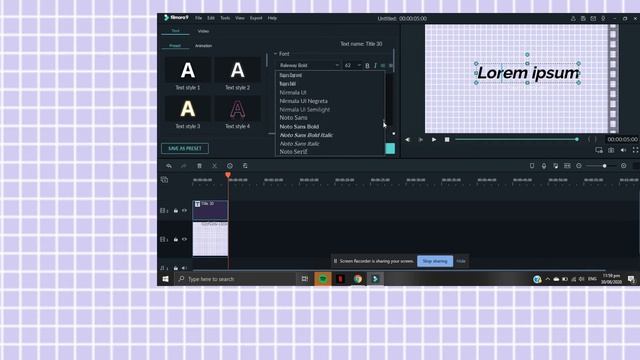Screen dimensions: 640x360
Task: Open the font size 62 dropdown
Action: (x=352, y=65)
